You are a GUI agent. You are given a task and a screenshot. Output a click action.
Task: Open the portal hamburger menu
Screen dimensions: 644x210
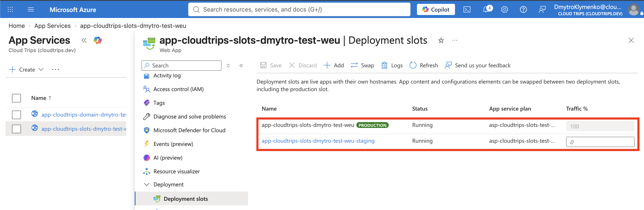click(x=31, y=9)
